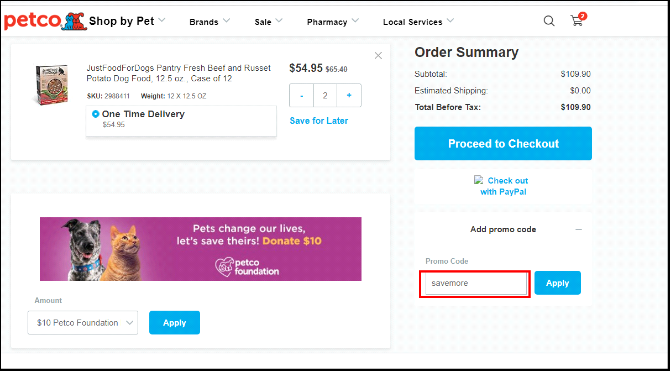Image resolution: width=671 pixels, height=372 pixels.
Task: Click Proceed to Checkout button
Action: coord(503,143)
